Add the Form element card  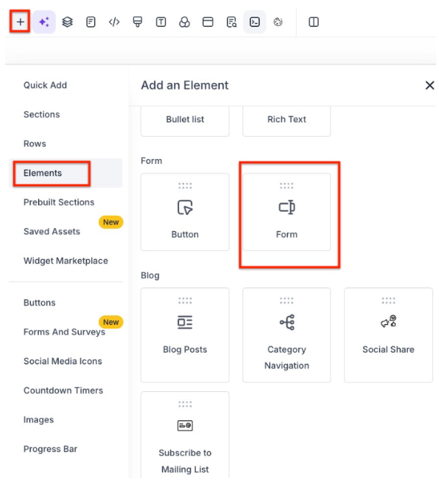(286, 212)
